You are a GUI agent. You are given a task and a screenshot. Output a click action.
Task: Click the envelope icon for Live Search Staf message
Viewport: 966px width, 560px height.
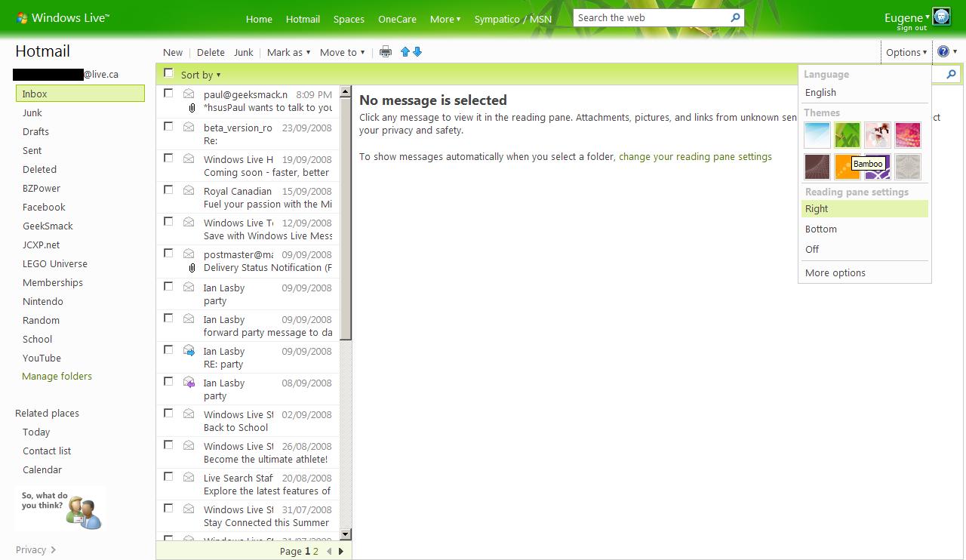tap(189, 477)
